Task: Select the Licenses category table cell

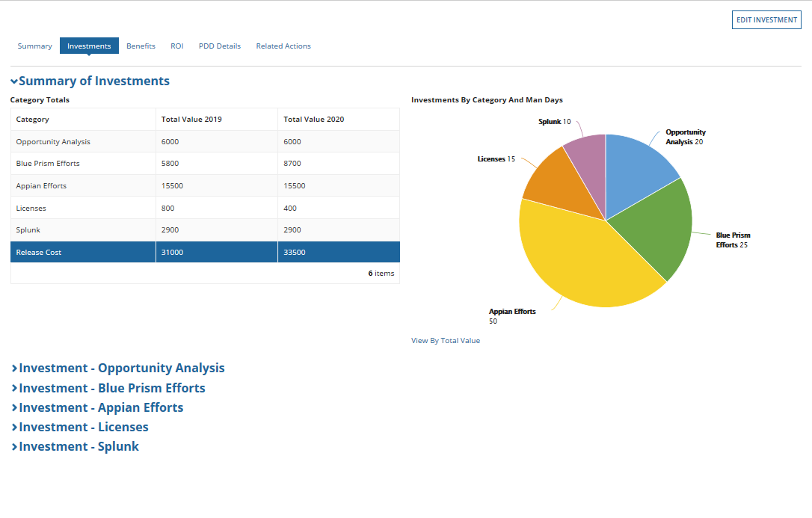Action: [83, 208]
